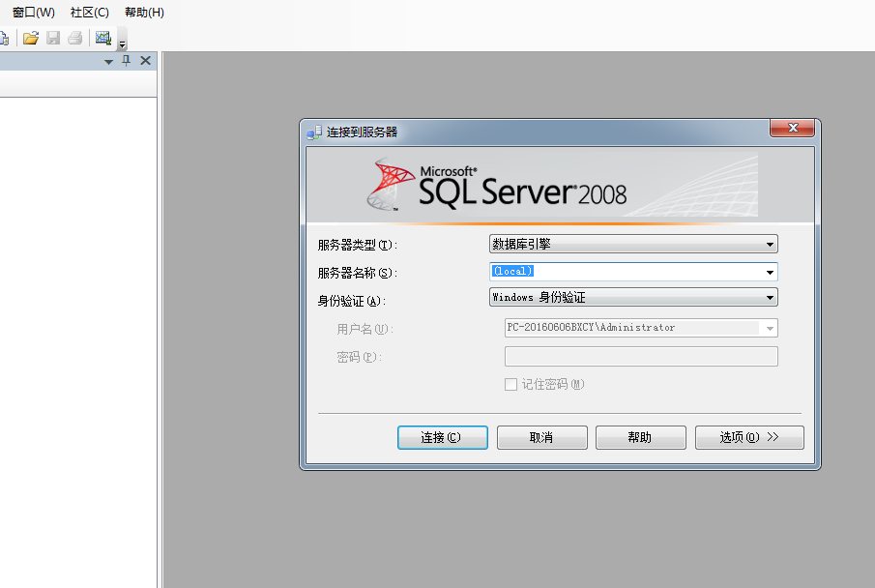Toggle the 记住密码 checkbox
Viewport: 875px width, 588px height.
point(510,384)
